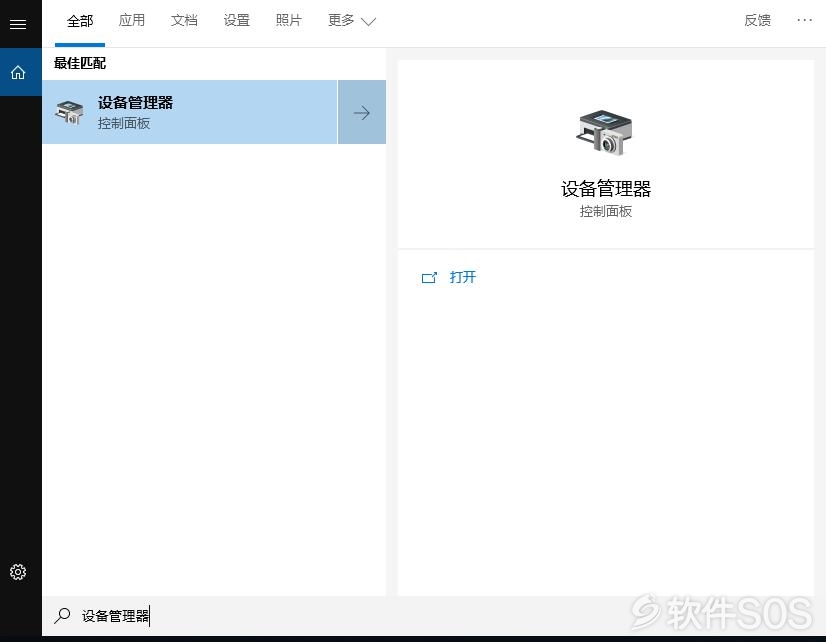
Task: Click the magnifier search icon
Action: pyautogui.click(x=62, y=615)
